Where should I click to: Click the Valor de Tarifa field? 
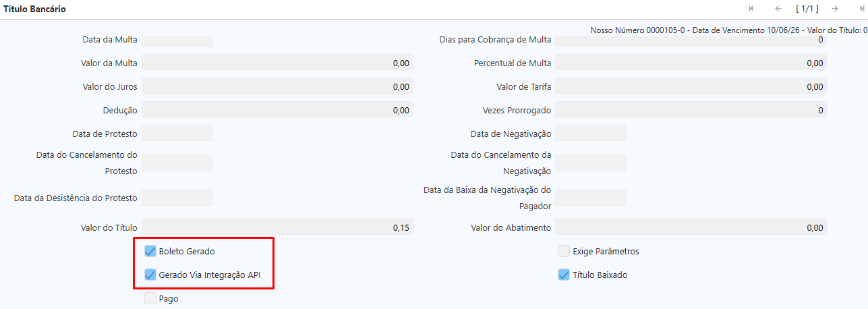click(691, 86)
